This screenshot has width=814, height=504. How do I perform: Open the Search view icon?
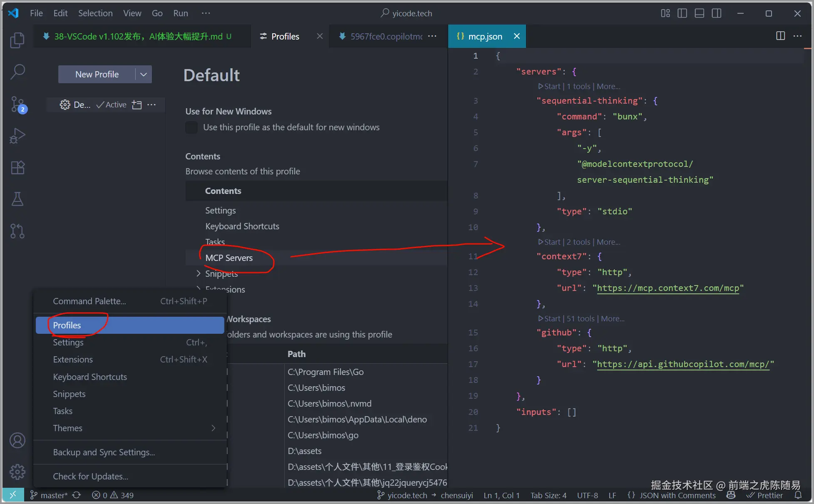point(17,72)
